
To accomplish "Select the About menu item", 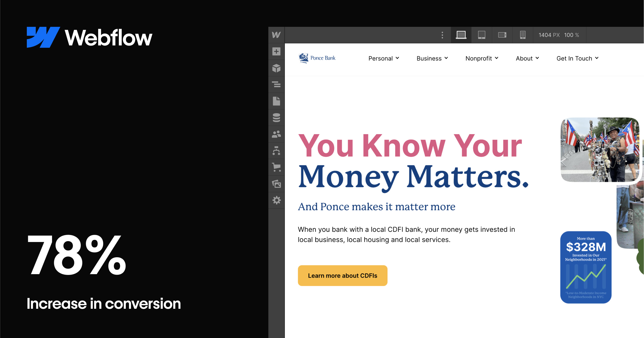I will pyautogui.click(x=527, y=58).
